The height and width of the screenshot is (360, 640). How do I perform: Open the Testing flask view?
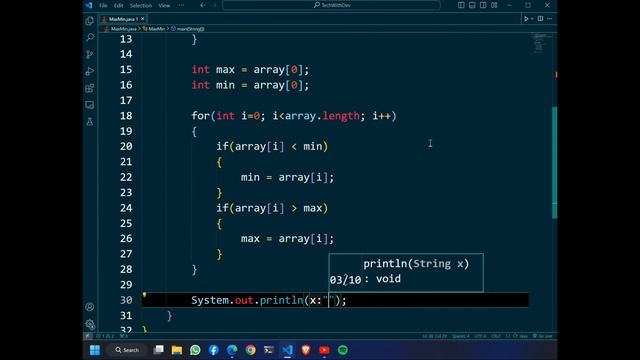coord(90,122)
